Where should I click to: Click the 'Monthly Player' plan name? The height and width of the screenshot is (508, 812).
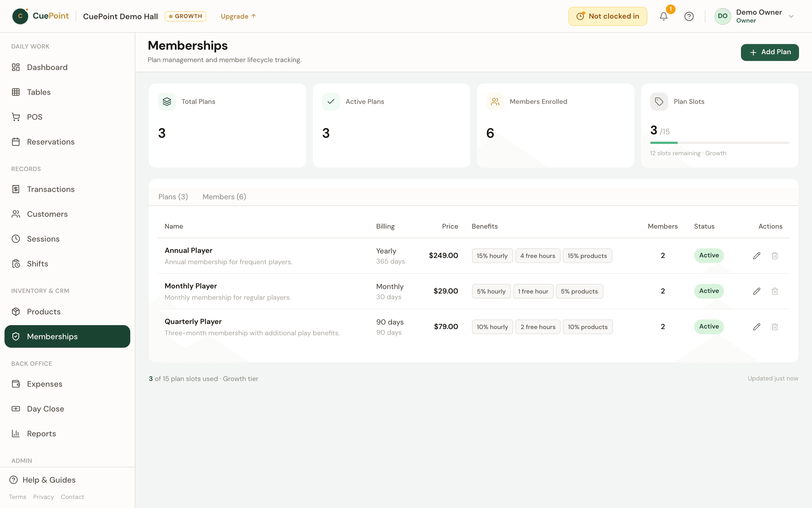191,286
